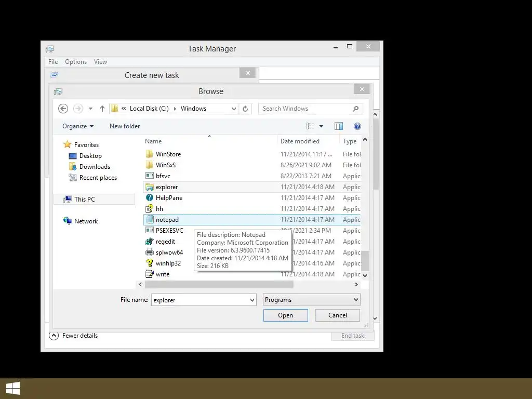Open More options arrow beside view icon

click(x=321, y=126)
